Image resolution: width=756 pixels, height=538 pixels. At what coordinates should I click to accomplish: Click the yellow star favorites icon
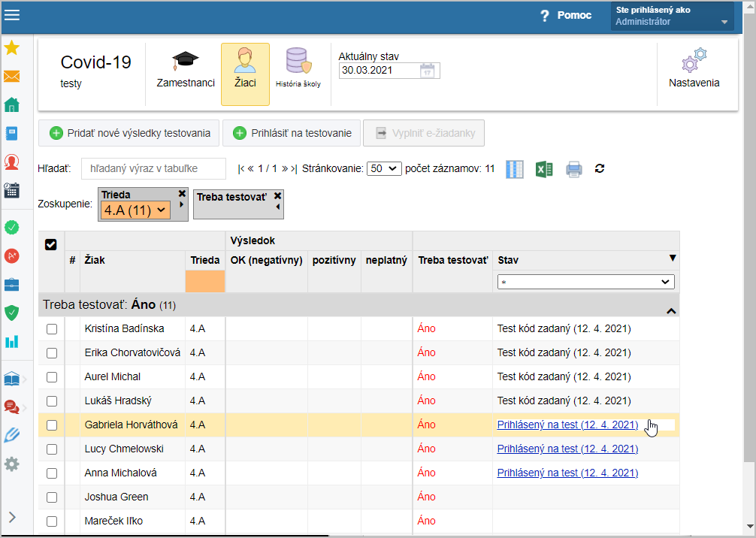pyautogui.click(x=11, y=48)
